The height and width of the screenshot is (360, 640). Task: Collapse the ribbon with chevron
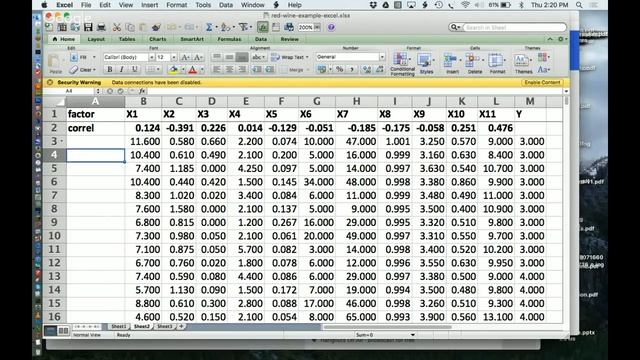coord(550,39)
